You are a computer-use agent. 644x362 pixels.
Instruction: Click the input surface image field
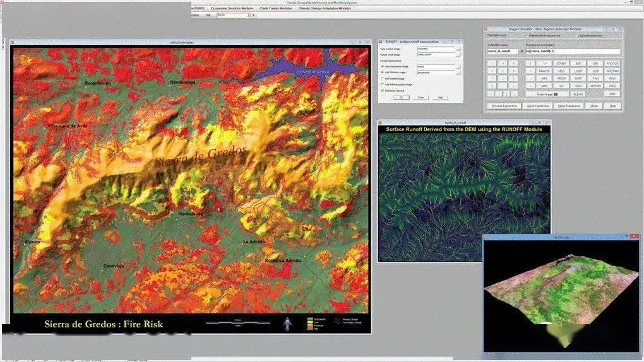436,49
